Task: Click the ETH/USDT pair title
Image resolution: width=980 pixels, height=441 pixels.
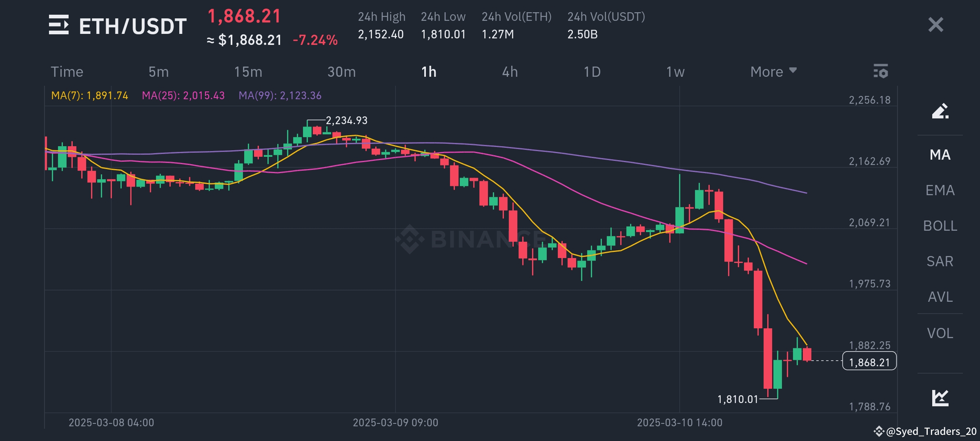Action: 133,26
